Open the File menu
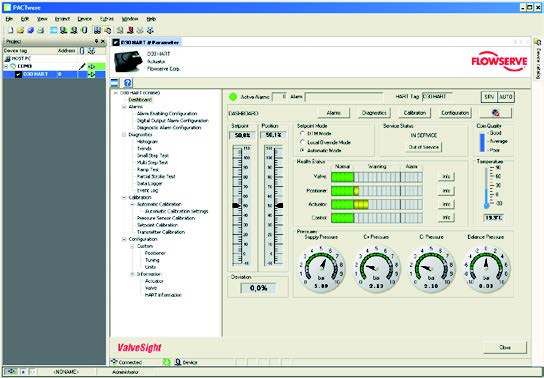This screenshot has height=378, width=544. coord(9,19)
